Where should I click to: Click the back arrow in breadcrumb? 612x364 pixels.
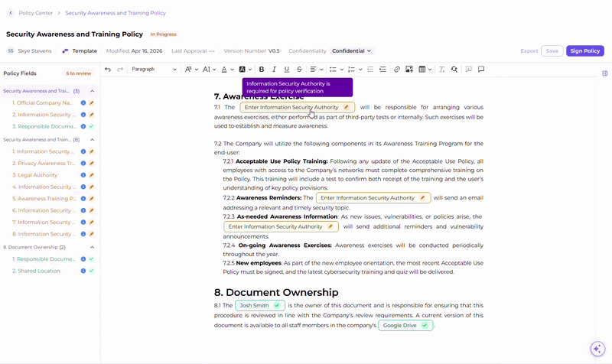[x=11, y=13]
